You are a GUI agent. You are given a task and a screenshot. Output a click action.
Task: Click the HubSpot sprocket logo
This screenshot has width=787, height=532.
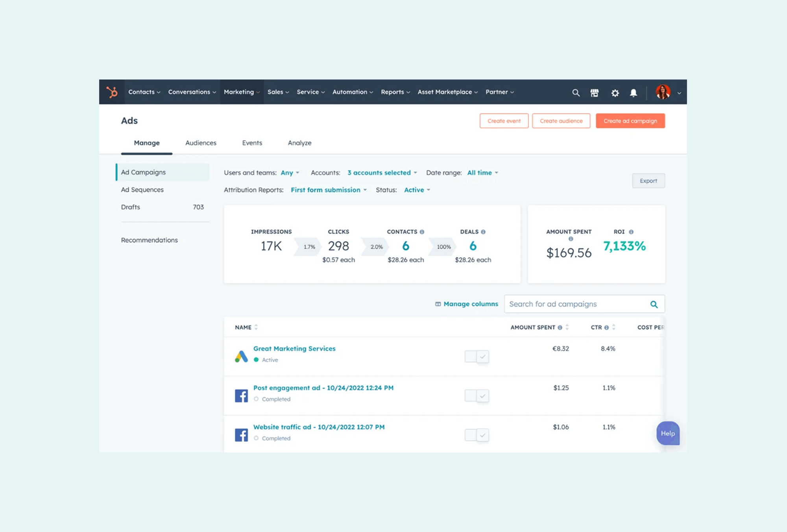pyautogui.click(x=112, y=92)
